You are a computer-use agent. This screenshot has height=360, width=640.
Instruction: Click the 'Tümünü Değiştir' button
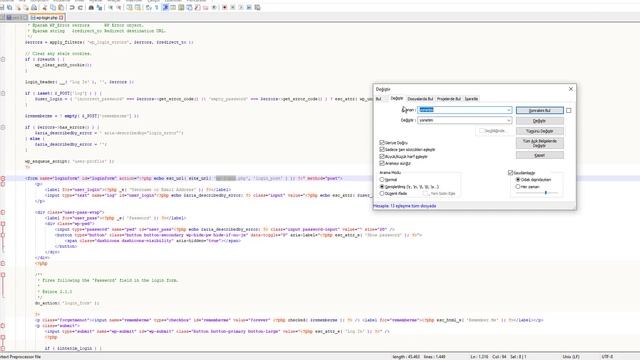(x=540, y=131)
